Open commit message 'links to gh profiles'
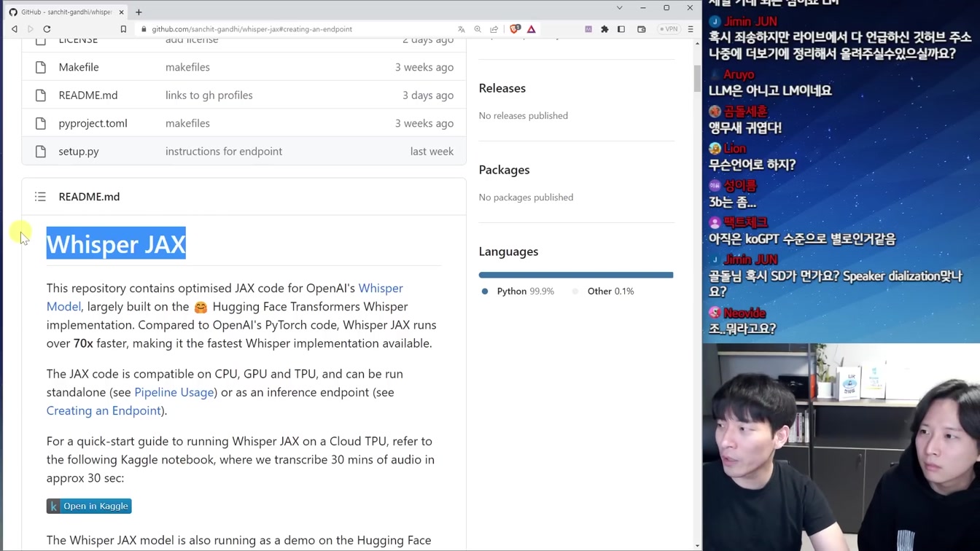 pos(209,95)
